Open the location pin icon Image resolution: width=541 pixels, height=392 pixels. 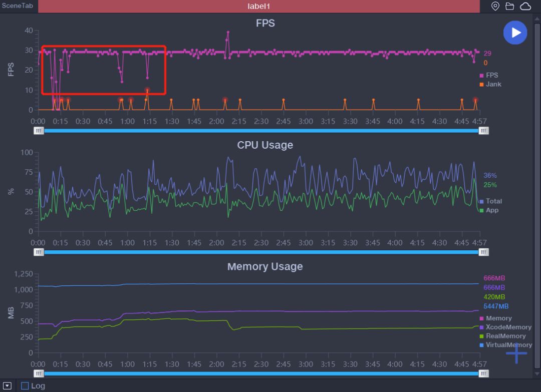(495, 6)
